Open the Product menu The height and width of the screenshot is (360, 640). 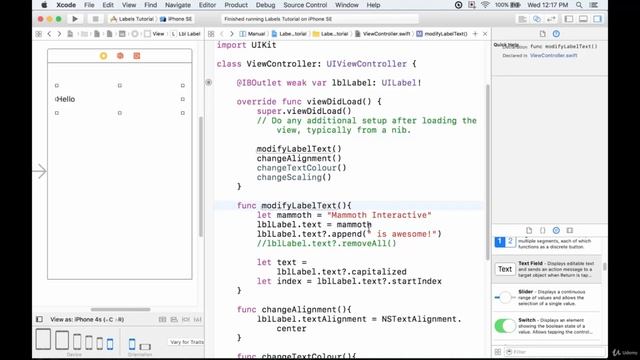tap(236, 5)
